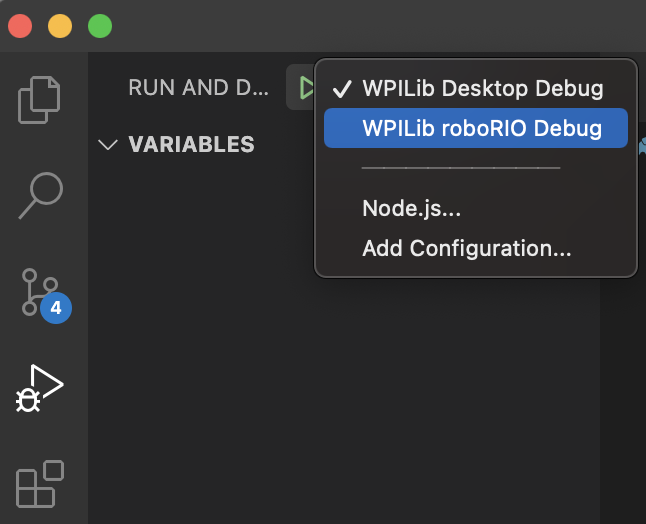
Task: Select the Run and Debug bug icon
Action: click(x=40, y=388)
